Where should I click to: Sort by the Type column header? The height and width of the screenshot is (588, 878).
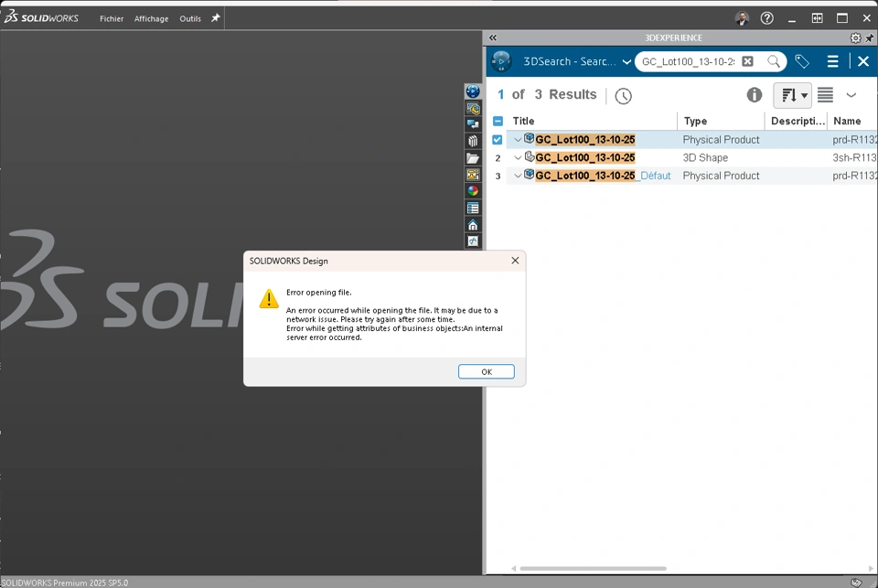coord(695,121)
